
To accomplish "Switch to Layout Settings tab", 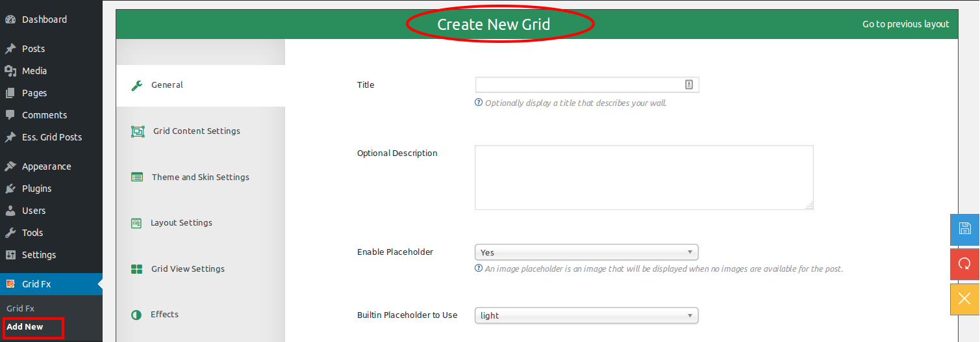I will (x=201, y=223).
